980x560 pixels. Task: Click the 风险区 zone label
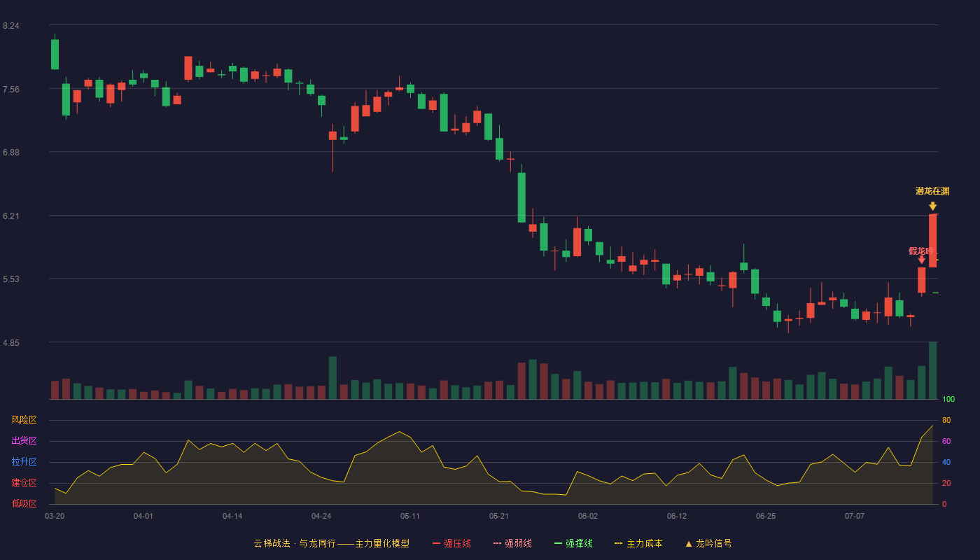click(x=24, y=420)
